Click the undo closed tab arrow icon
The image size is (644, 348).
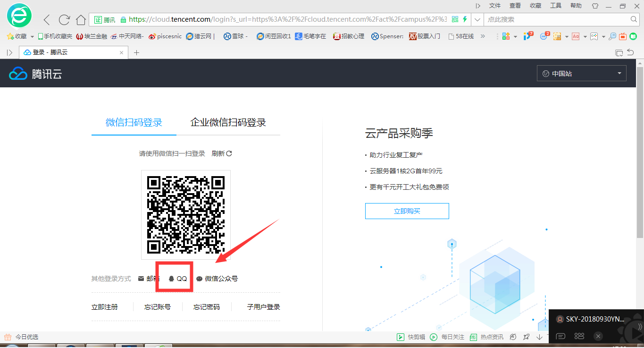[631, 52]
